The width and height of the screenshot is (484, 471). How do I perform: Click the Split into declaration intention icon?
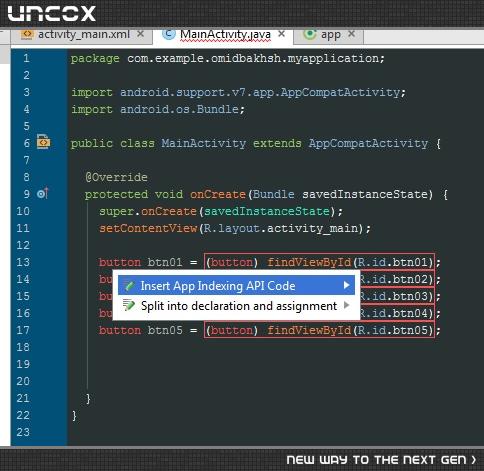click(x=129, y=305)
